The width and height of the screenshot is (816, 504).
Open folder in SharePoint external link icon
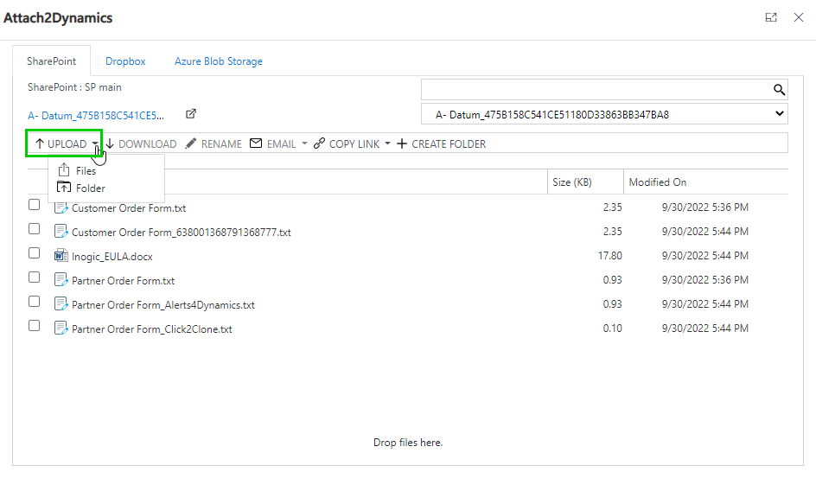coord(191,113)
